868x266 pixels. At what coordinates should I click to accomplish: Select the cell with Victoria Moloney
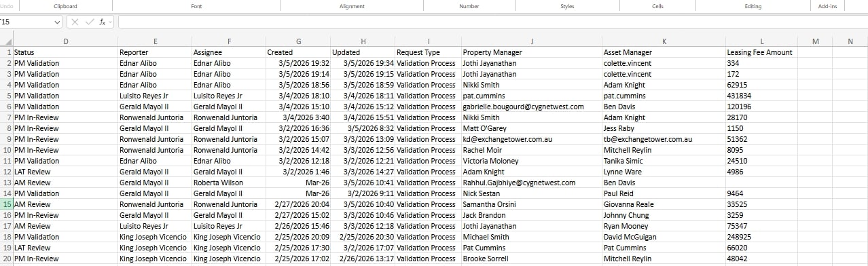pyautogui.click(x=531, y=161)
